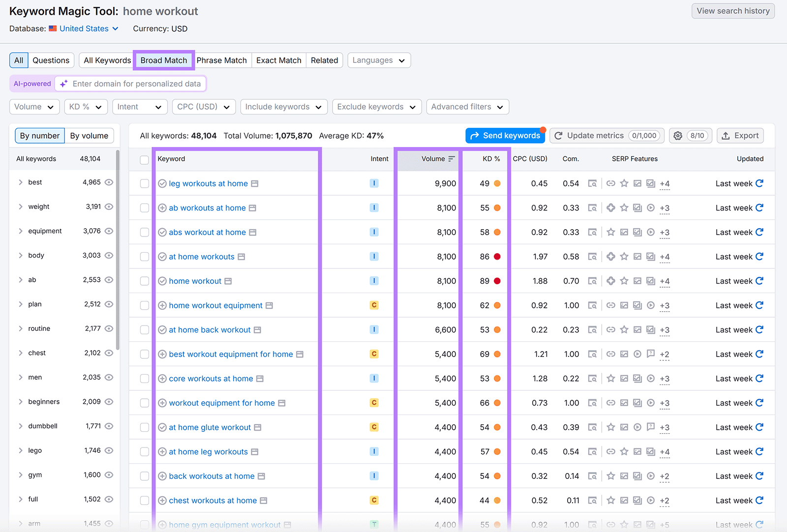Switch to the Questions tab
Viewport: 787px width, 532px height.
coord(51,60)
